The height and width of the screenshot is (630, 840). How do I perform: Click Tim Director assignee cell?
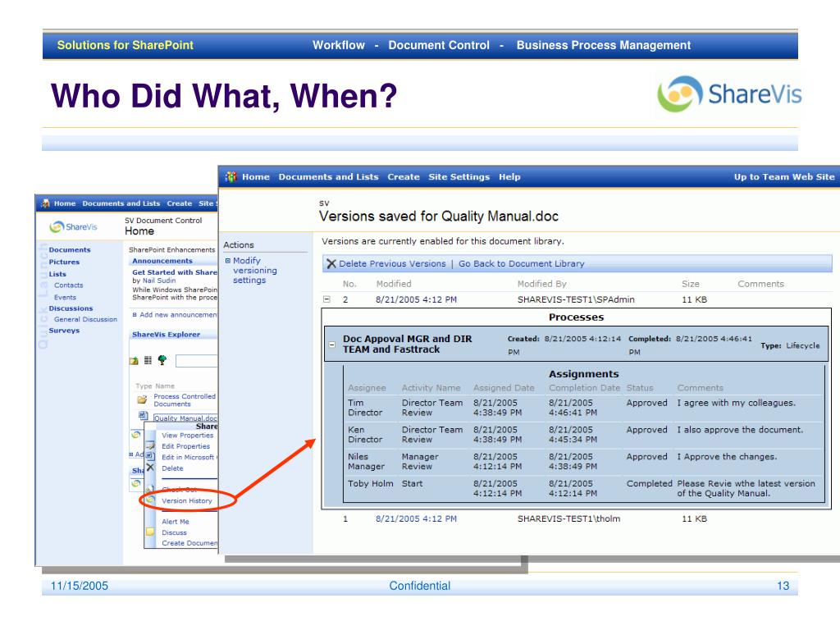365,408
